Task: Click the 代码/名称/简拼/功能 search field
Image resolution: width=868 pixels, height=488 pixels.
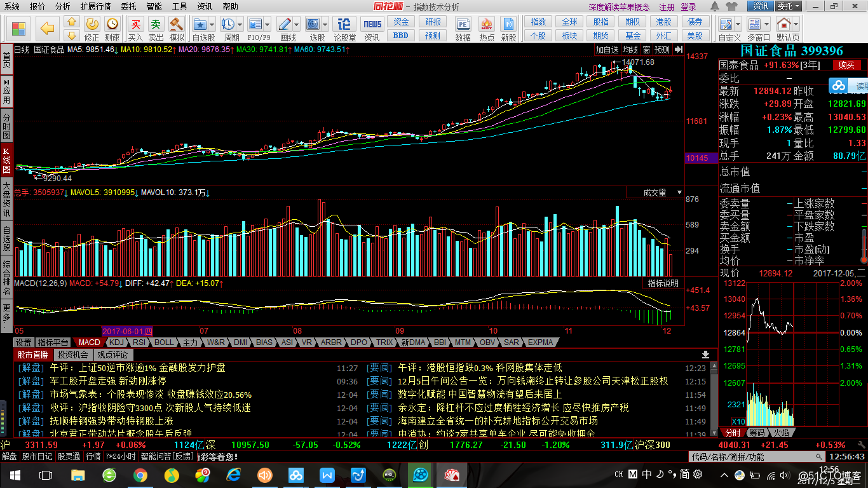Action: click(758, 457)
